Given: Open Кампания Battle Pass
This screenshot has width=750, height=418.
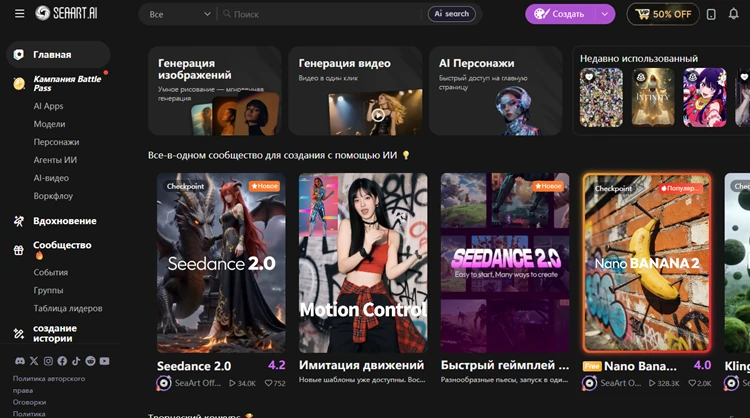Looking at the screenshot, I should [x=67, y=83].
